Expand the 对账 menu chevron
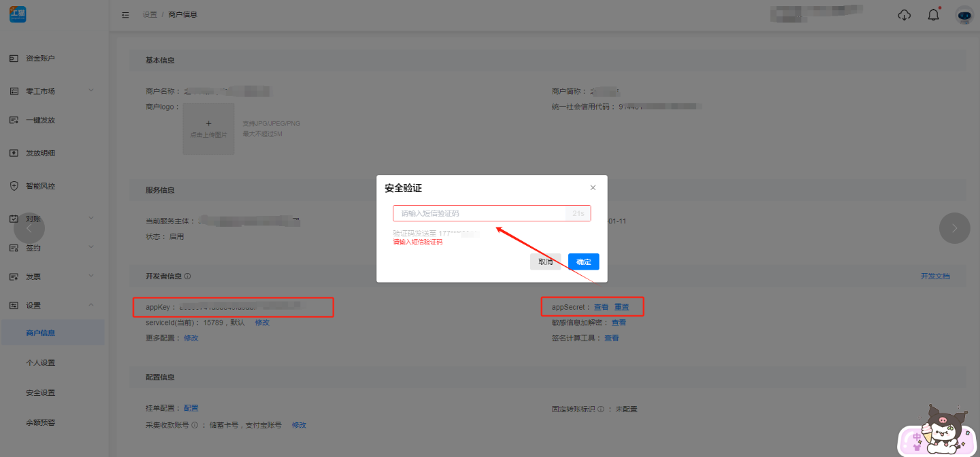This screenshot has height=457, width=980. [91, 218]
